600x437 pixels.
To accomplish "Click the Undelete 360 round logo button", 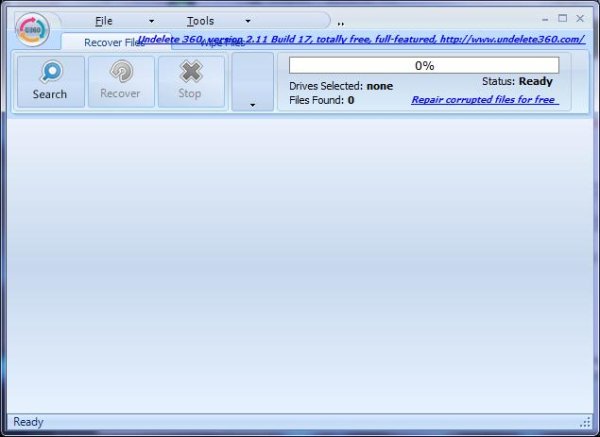I will point(33,29).
